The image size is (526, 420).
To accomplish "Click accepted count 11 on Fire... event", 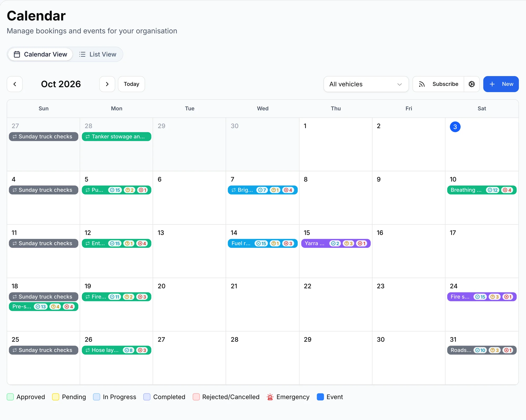I will (x=115, y=297).
